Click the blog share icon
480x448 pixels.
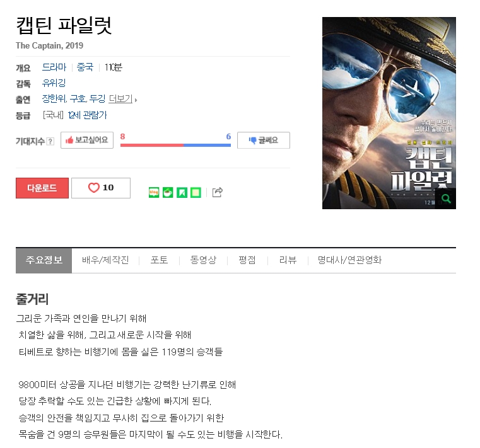click(154, 192)
